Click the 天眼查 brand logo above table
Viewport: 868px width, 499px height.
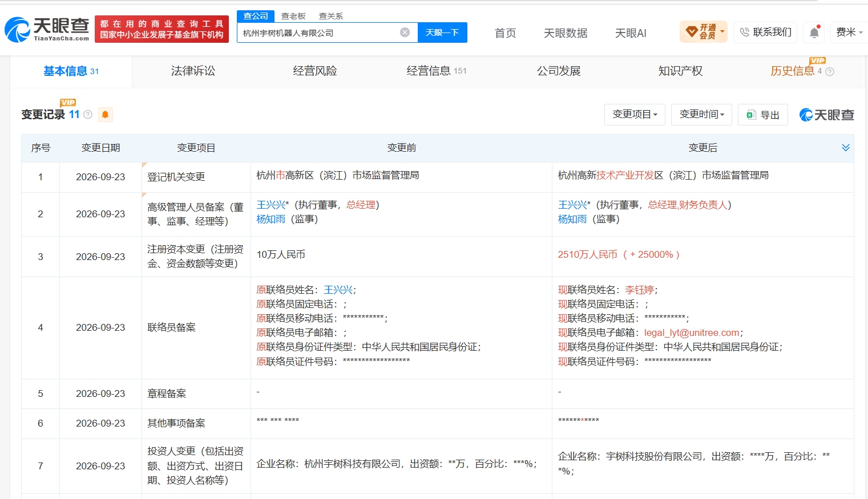(827, 115)
